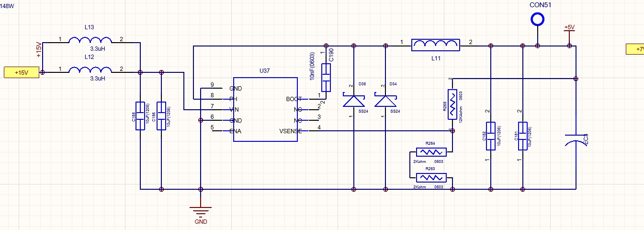Viewport: 644px width, 230px height.
Task: Click the D34 designator text
Action: coord(393,84)
